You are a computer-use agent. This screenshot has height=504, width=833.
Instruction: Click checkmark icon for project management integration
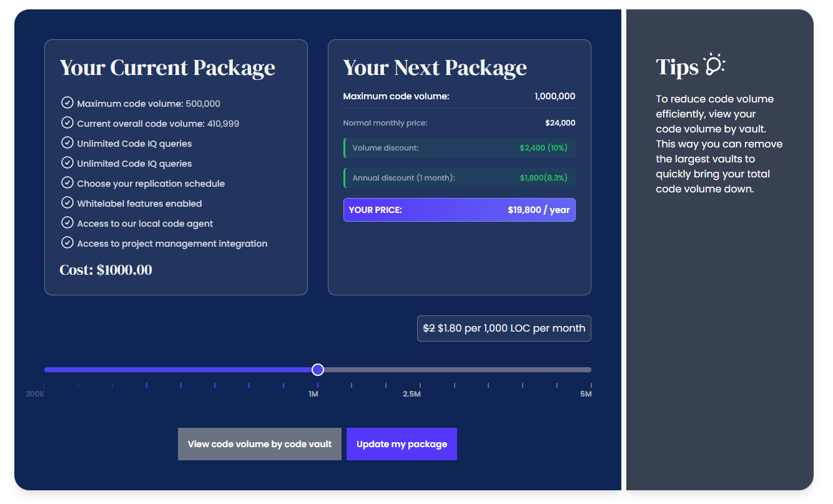point(67,243)
